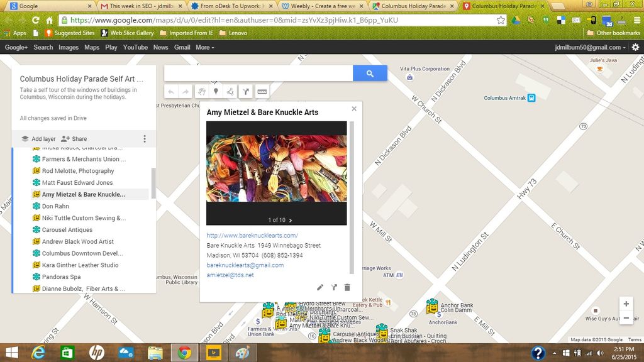Select the Measure distances ruler tool

point(262,92)
